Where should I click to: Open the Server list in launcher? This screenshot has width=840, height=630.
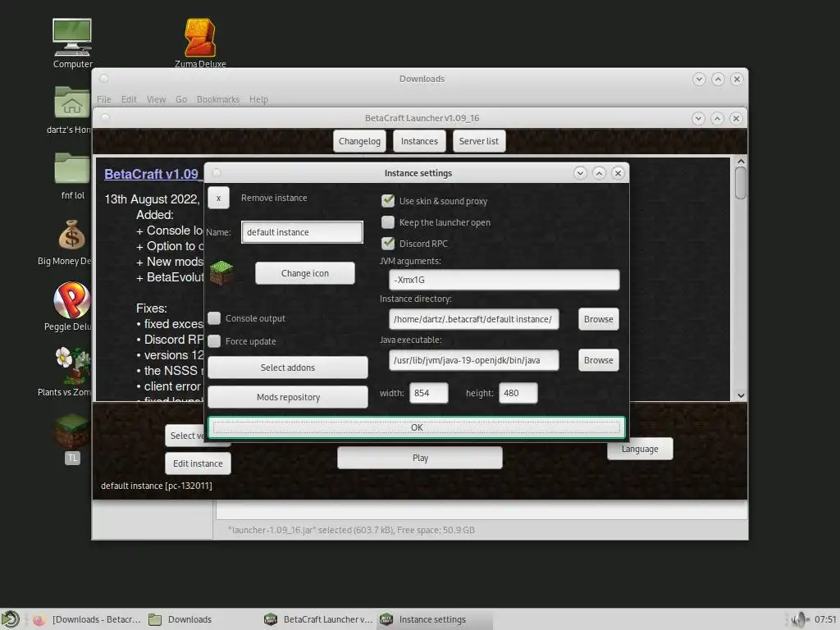(x=479, y=141)
